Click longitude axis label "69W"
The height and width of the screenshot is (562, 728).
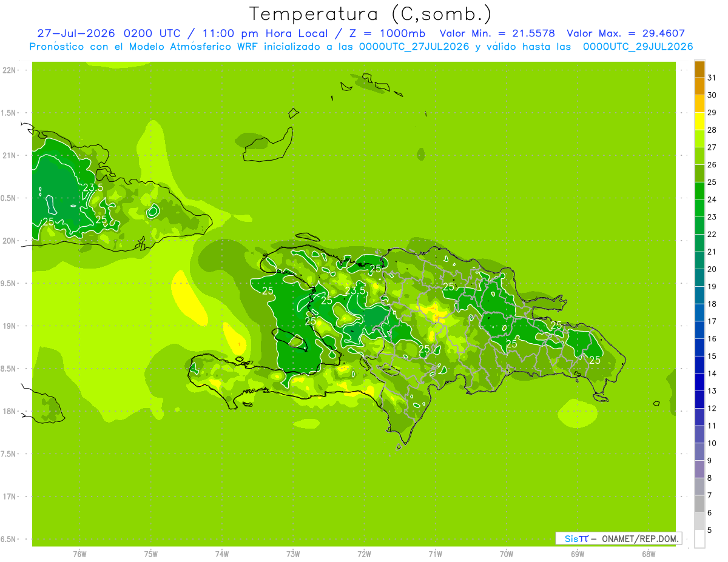(578, 554)
